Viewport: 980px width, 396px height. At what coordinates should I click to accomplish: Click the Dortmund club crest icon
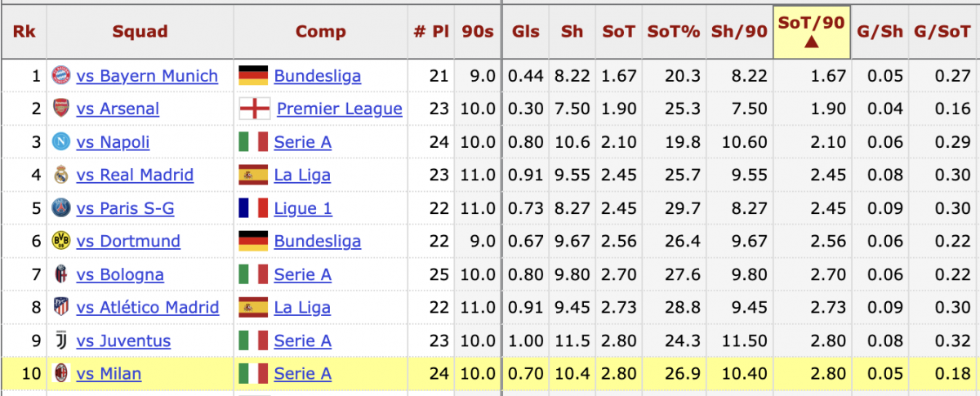[x=60, y=241]
